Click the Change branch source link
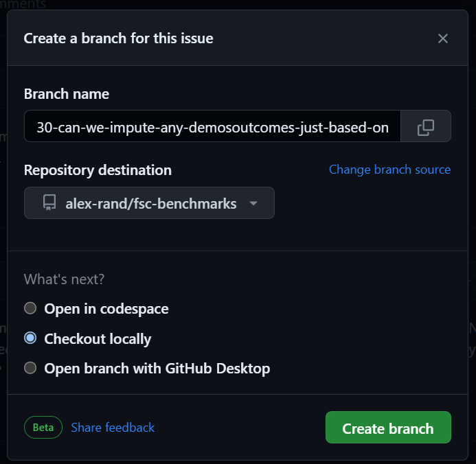The height and width of the screenshot is (464, 476). (389, 170)
